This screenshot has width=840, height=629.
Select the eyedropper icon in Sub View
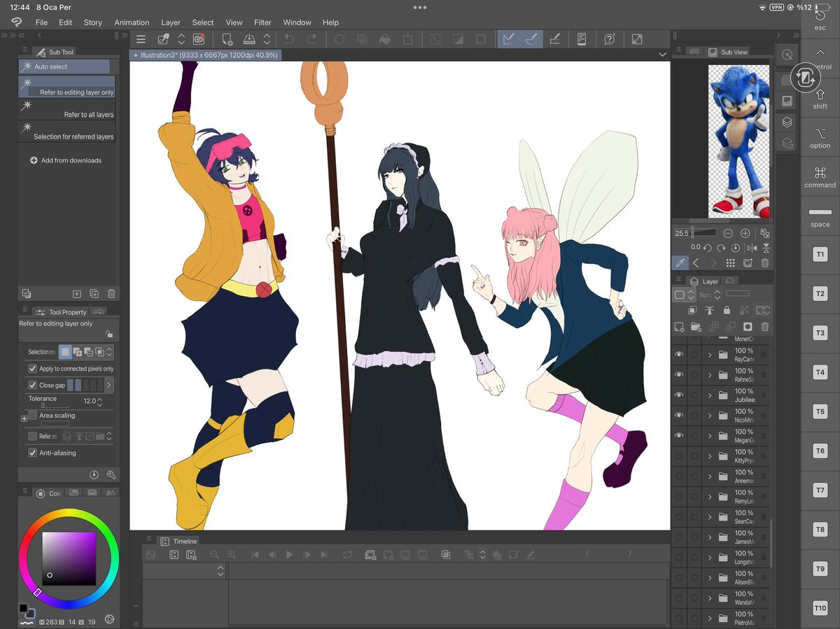click(x=679, y=262)
